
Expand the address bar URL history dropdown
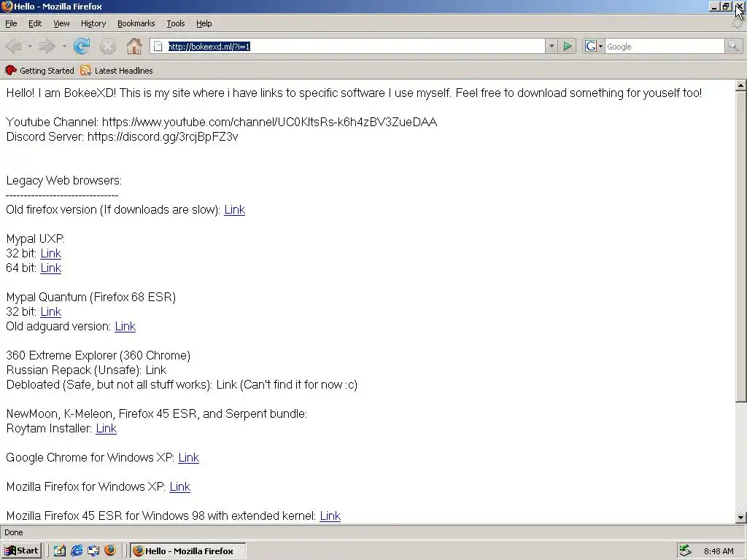(551, 46)
